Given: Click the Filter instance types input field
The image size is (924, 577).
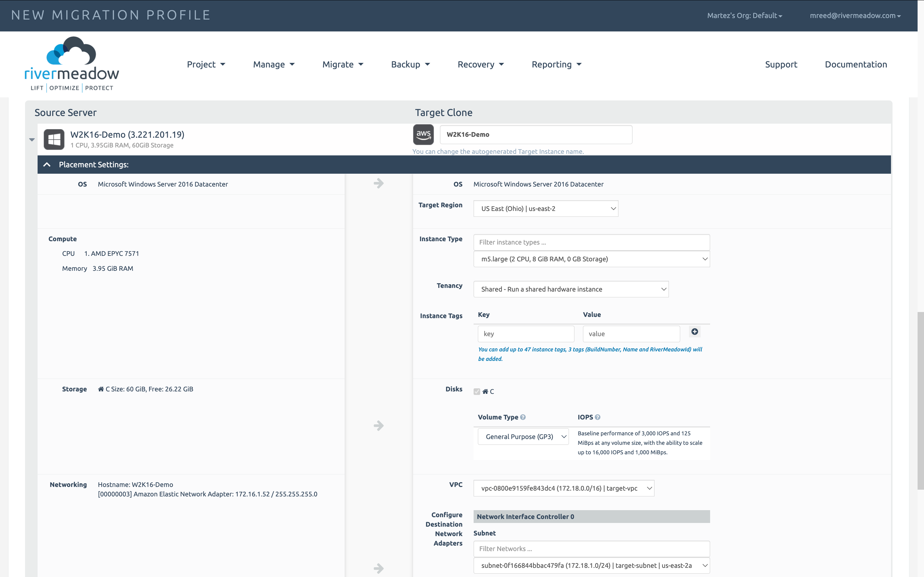Looking at the screenshot, I should pyautogui.click(x=591, y=242).
